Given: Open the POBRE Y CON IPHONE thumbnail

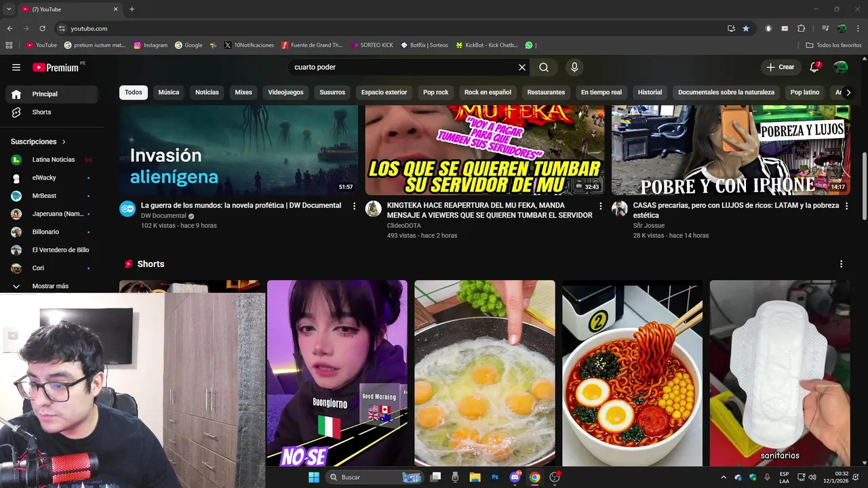Looking at the screenshot, I should (731, 150).
